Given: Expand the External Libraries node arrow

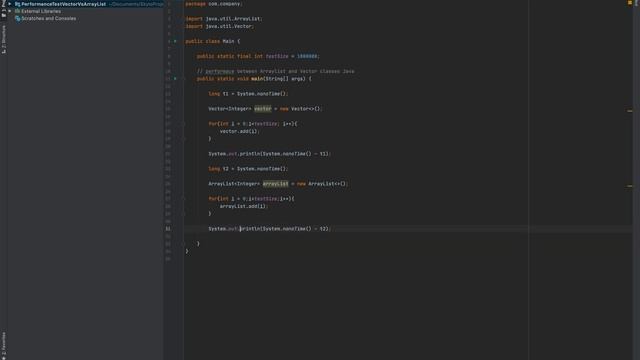Looking at the screenshot, I should [x=10, y=11].
